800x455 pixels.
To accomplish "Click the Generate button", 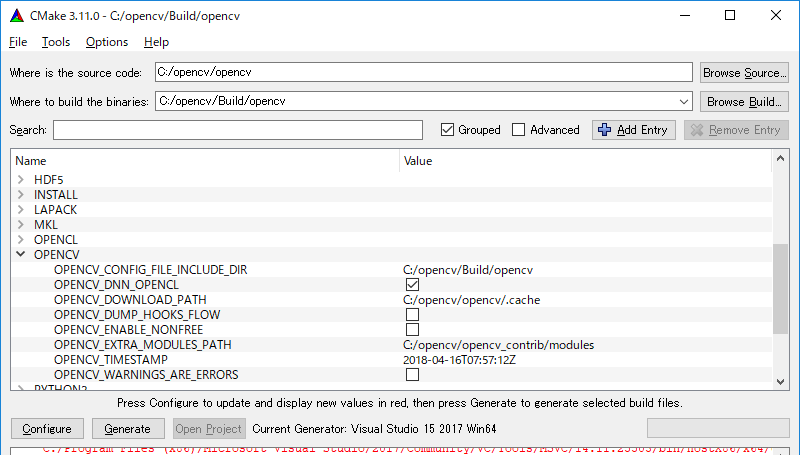I will coord(128,429).
